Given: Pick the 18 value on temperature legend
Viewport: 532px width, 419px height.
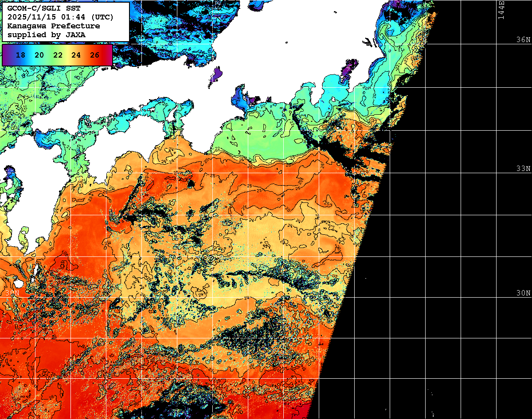Looking at the screenshot, I should (x=20, y=55).
